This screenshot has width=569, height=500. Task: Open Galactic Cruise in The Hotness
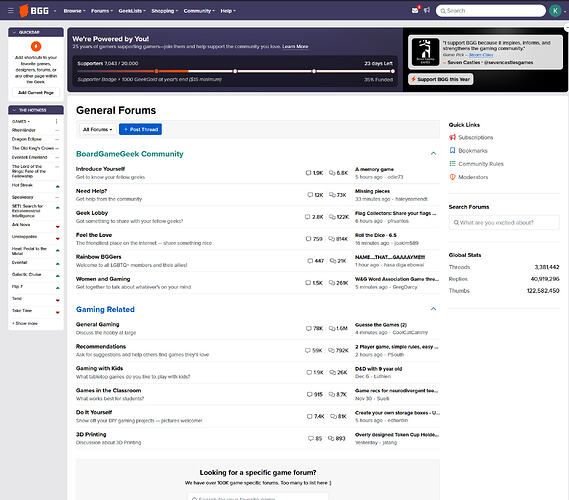[x=26, y=274]
